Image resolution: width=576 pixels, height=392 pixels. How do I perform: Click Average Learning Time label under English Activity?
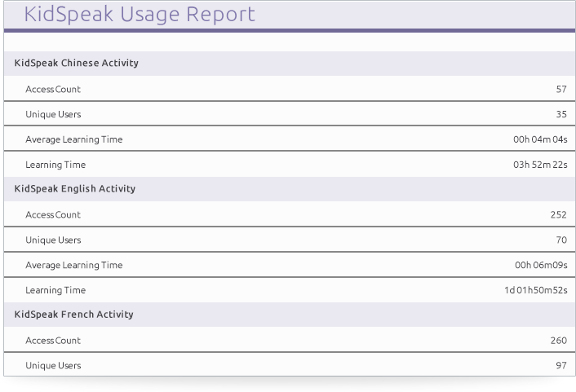[74, 265]
